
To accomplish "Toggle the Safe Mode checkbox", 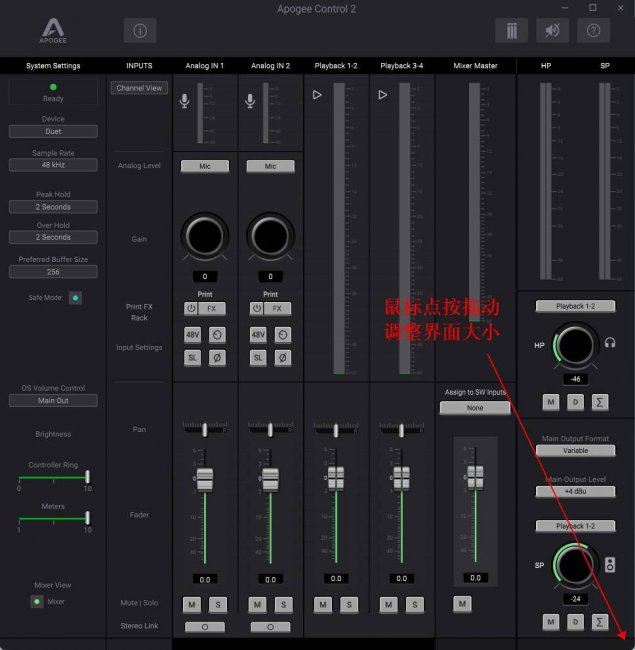I will [x=75, y=298].
